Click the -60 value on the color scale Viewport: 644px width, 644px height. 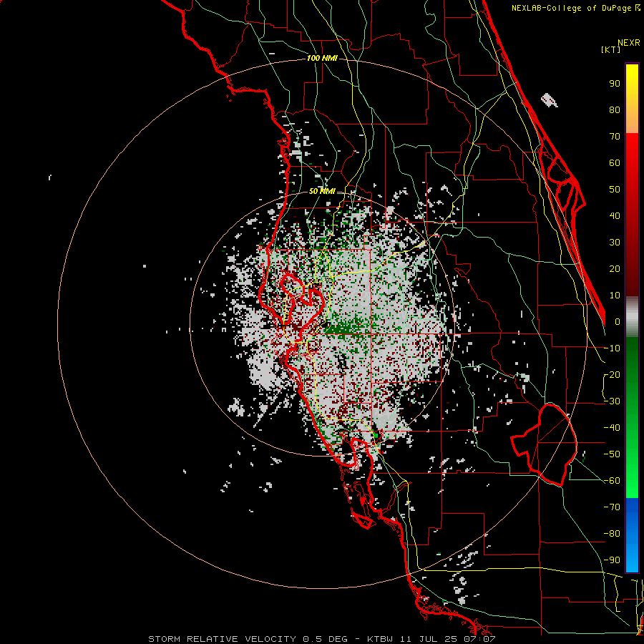(612, 481)
